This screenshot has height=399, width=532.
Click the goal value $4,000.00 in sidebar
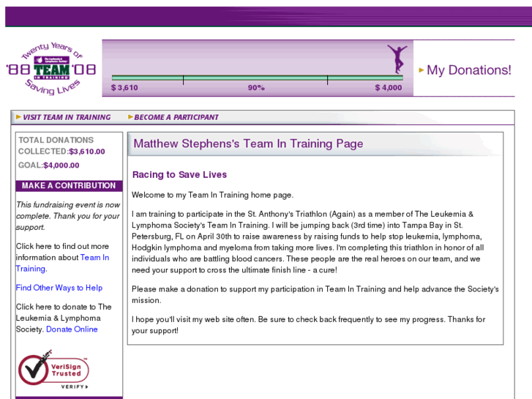coord(61,165)
